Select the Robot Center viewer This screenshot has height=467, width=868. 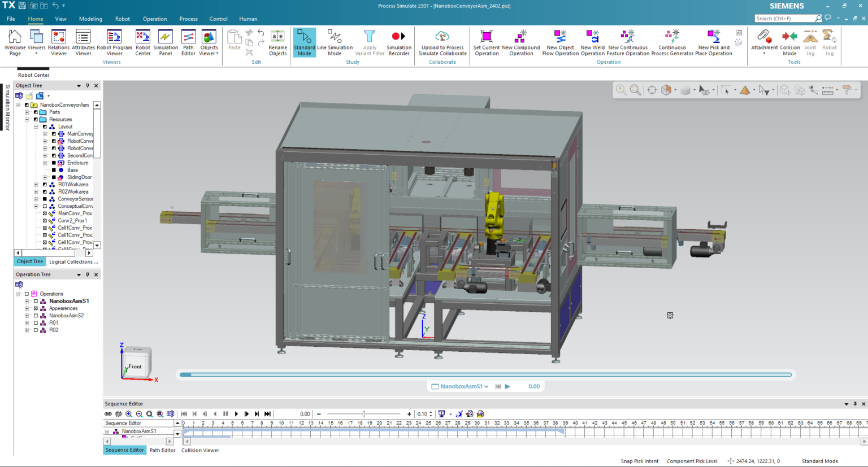pos(143,42)
